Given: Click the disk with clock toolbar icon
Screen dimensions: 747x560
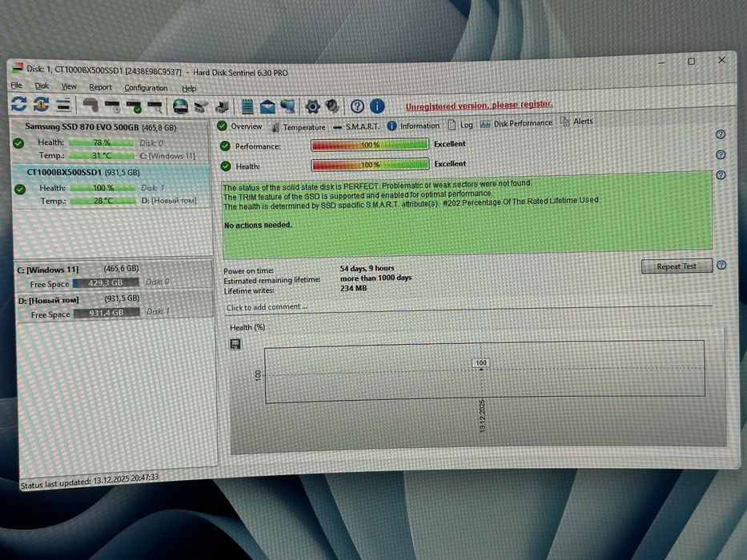Looking at the screenshot, I should (x=113, y=106).
